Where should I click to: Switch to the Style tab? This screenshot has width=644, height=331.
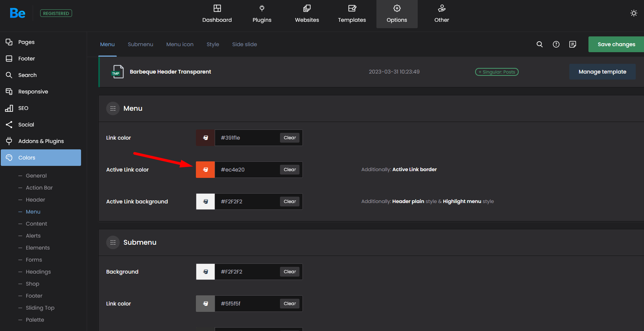click(x=213, y=44)
